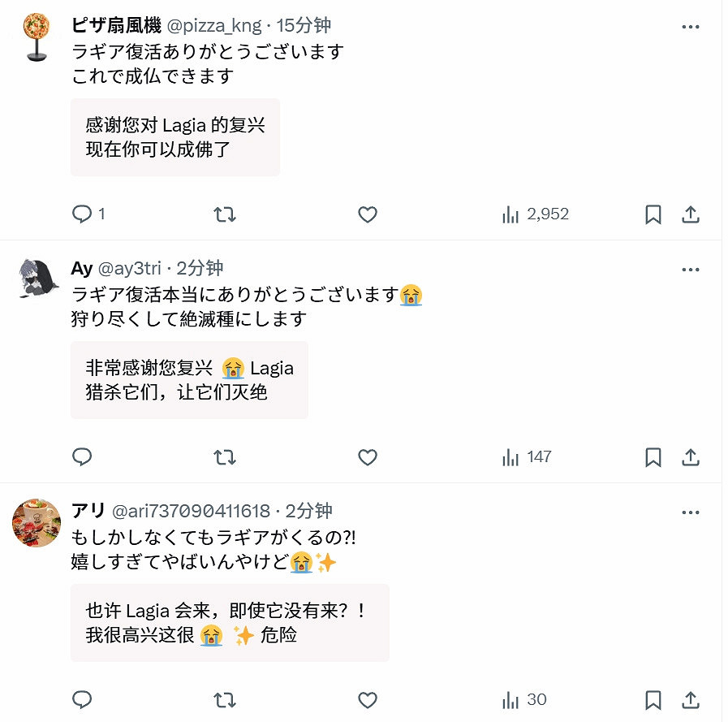Bookmark アリ's tweet
Image resolution: width=728 pixels, height=722 pixels.
pyautogui.click(x=653, y=699)
